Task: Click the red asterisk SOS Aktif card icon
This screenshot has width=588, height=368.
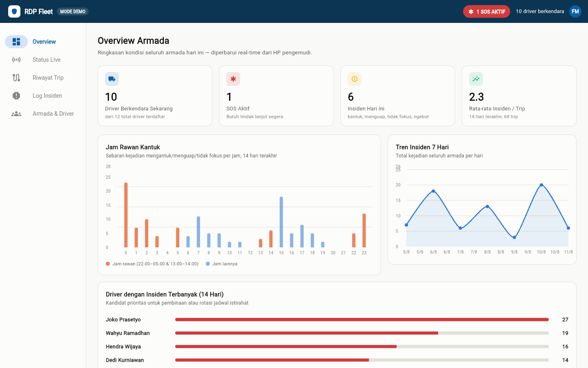Action: (233, 79)
